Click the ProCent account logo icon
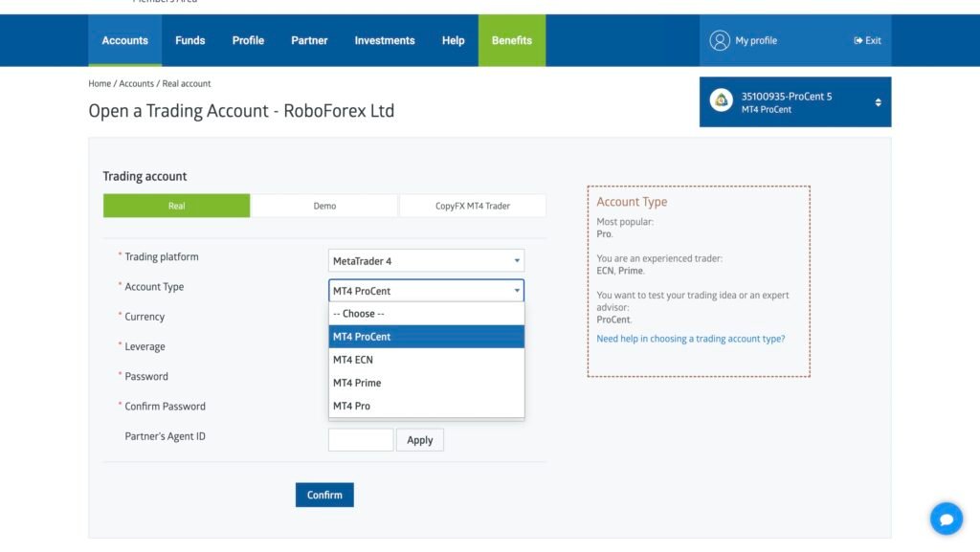 pos(722,99)
